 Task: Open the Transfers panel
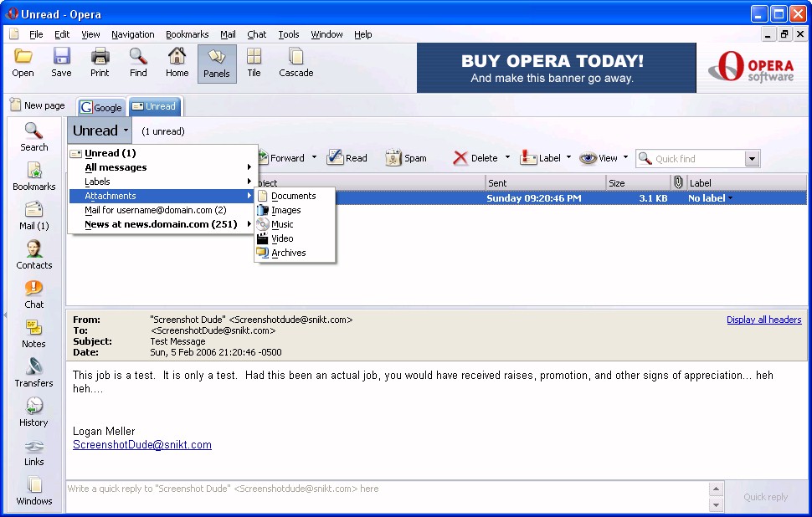click(x=34, y=373)
